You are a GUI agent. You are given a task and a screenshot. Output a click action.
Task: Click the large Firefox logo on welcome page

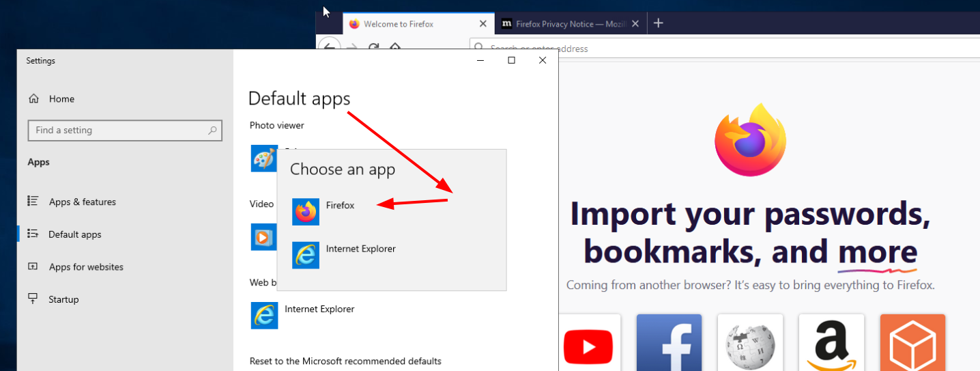[x=750, y=140]
